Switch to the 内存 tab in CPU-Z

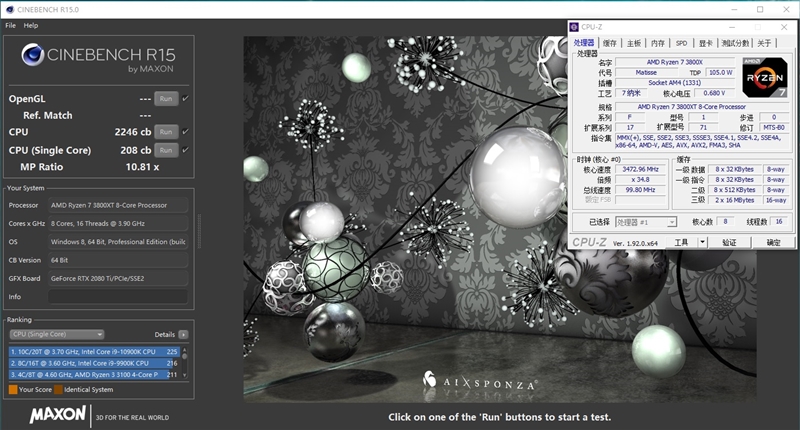point(658,43)
